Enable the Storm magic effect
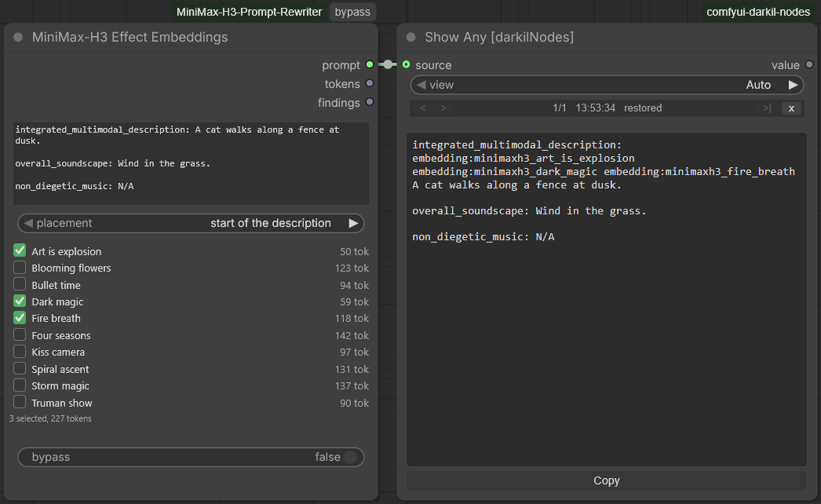This screenshot has width=821, height=504. [x=20, y=385]
